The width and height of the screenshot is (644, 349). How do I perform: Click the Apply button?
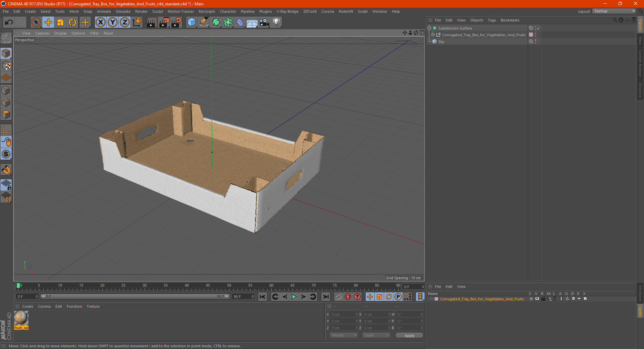(x=409, y=336)
